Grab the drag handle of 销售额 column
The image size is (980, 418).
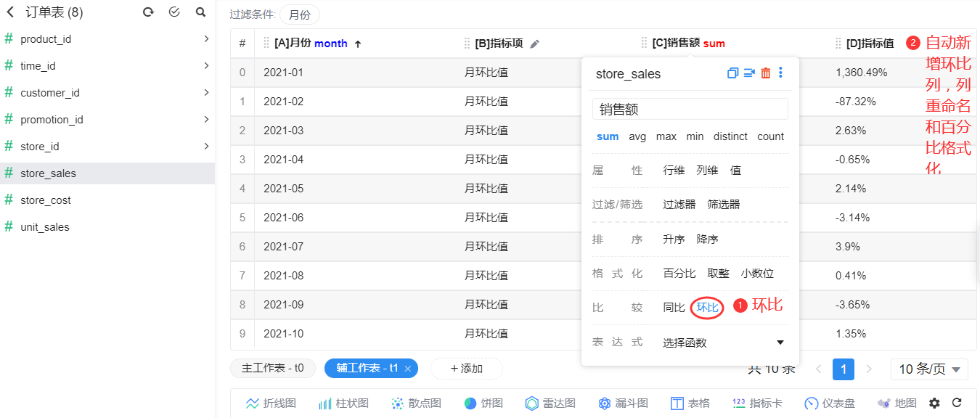[644, 44]
